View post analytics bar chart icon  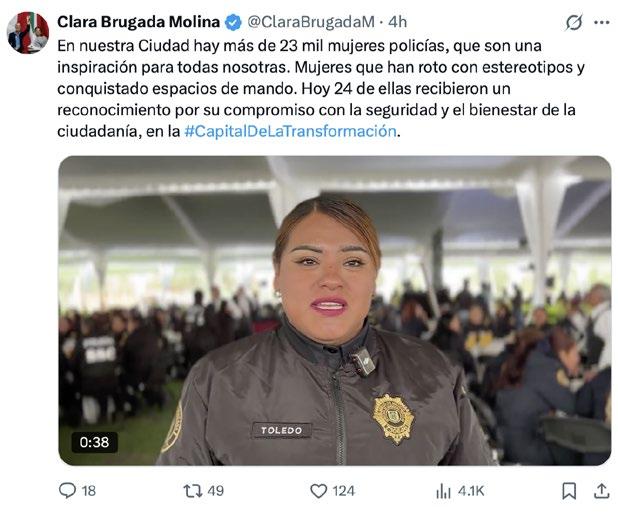443,491
